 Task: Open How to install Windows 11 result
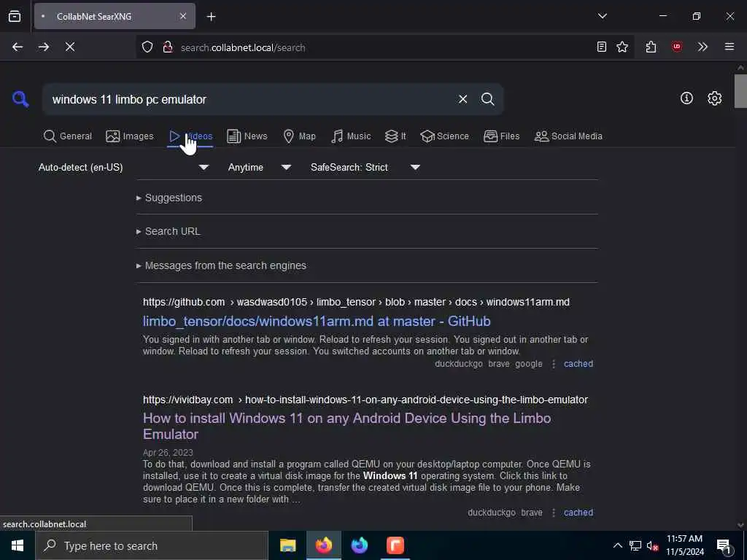click(x=347, y=426)
